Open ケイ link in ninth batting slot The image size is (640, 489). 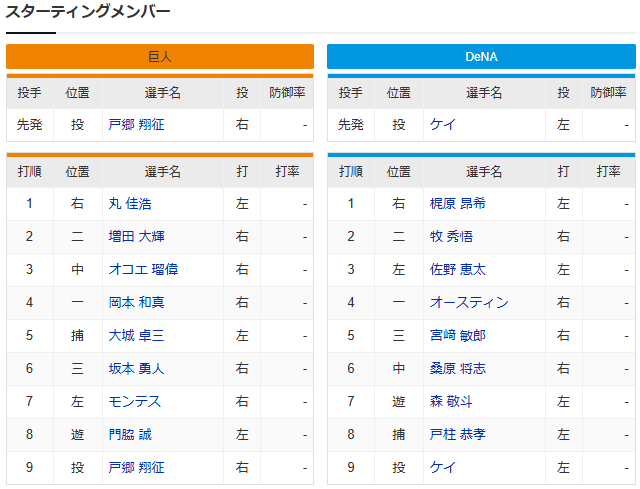point(442,467)
